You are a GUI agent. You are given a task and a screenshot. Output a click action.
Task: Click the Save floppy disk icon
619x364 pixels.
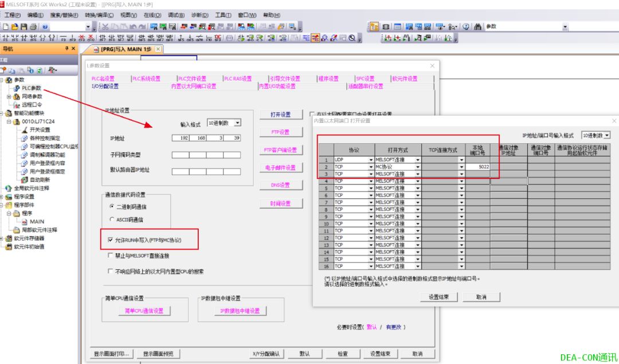point(23,27)
